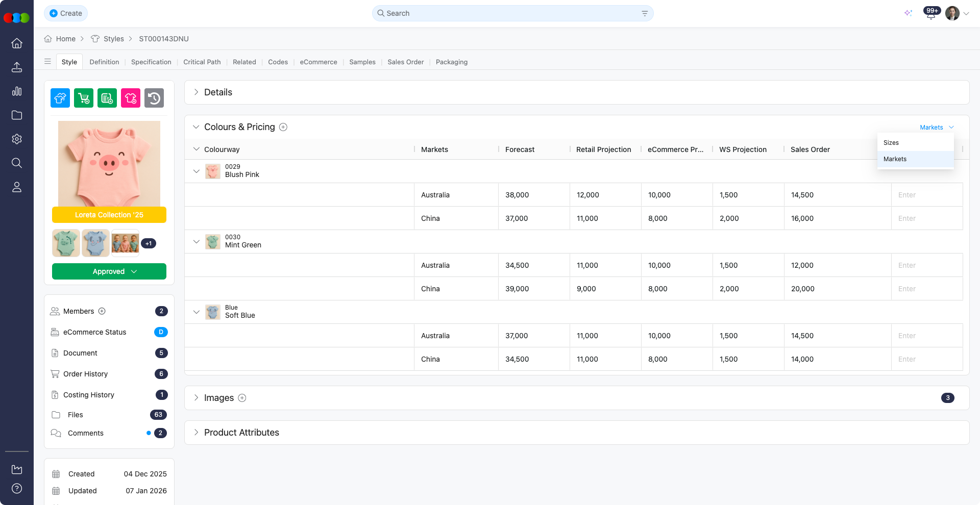Open the Help question mark icon
Image resolution: width=980 pixels, height=505 pixels.
(17, 488)
